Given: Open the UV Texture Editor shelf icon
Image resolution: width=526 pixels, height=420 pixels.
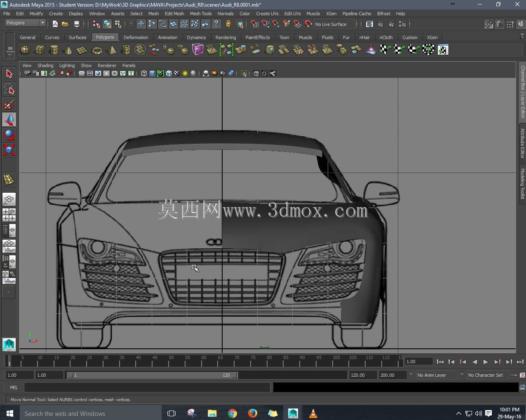Looking at the screenshot, I should 443,50.
